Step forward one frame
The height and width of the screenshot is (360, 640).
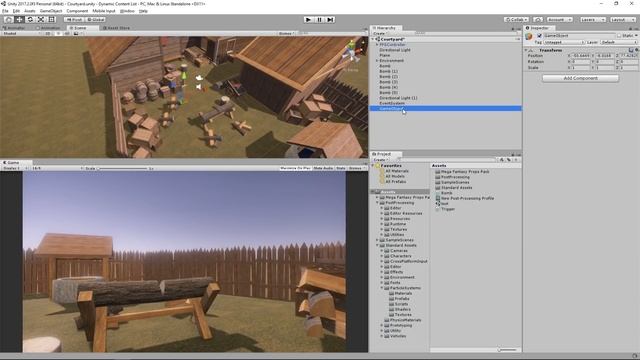(330, 19)
